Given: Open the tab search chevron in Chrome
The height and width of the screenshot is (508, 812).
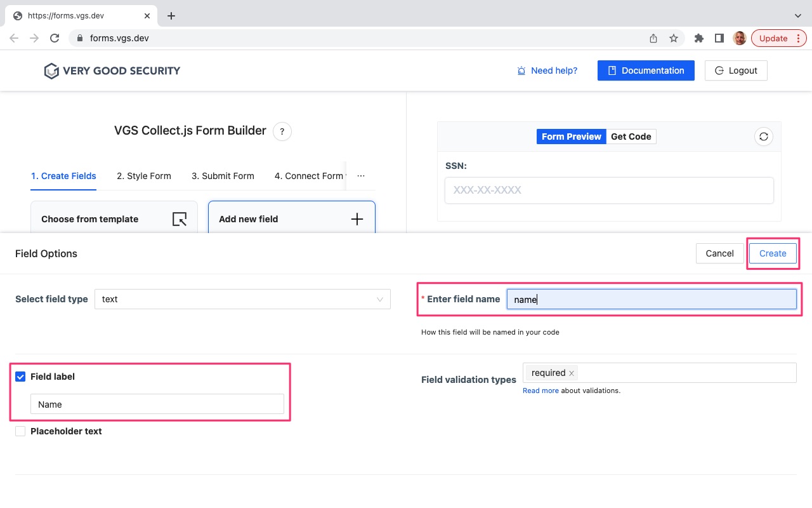Looking at the screenshot, I should click(798, 16).
